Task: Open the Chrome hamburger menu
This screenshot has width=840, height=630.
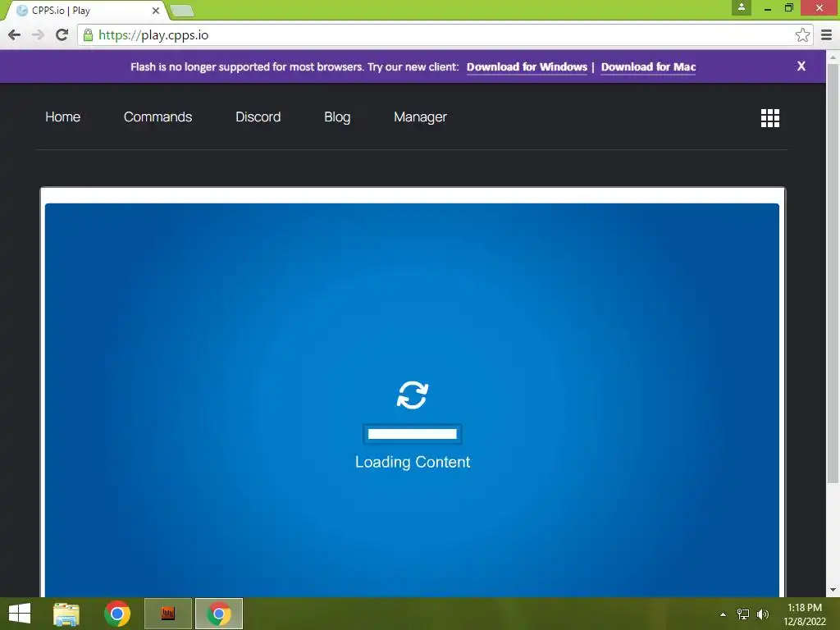Action: pos(826,34)
